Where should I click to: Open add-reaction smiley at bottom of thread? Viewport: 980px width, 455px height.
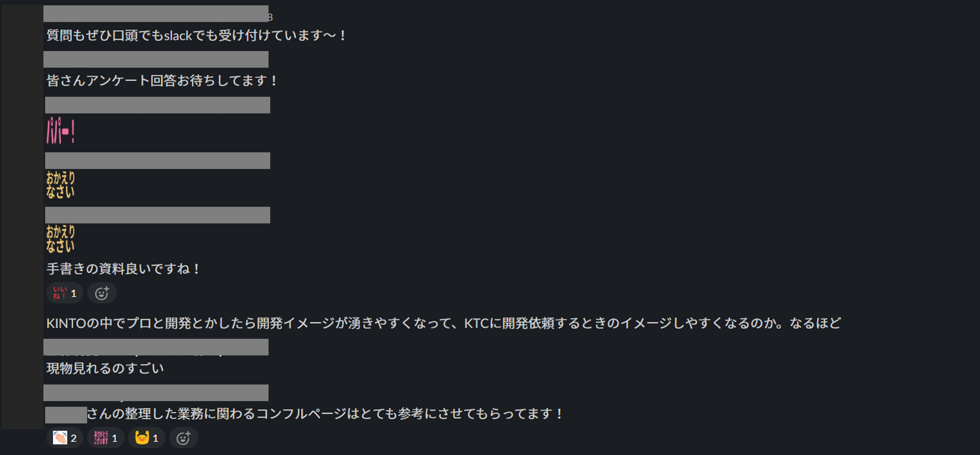184,438
